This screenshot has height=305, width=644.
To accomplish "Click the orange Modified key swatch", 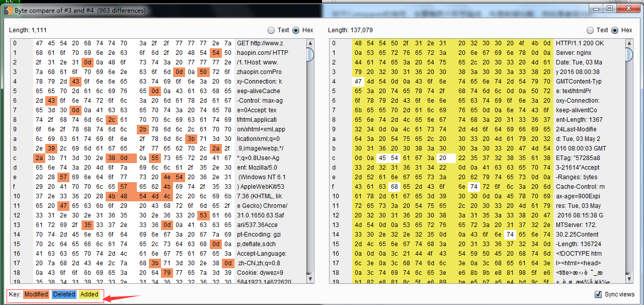I will [36, 294].
